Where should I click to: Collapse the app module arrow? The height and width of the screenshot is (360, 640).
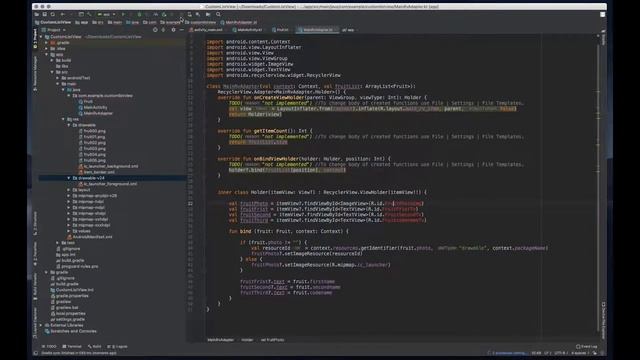(47, 54)
